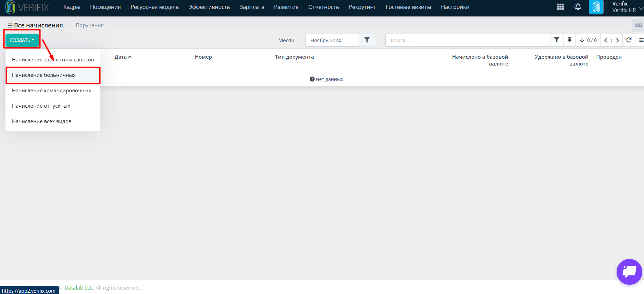Image resolution: width=644 pixels, height=294 pixels.
Task: Select Начисление отпускных
Action: pyautogui.click(x=53, y=106)
